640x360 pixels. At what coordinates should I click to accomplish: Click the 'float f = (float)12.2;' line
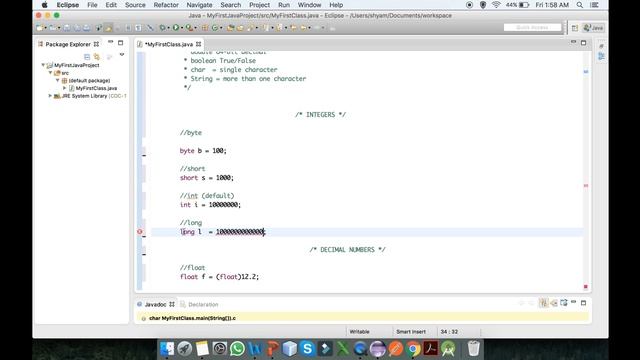click(219, 277)
